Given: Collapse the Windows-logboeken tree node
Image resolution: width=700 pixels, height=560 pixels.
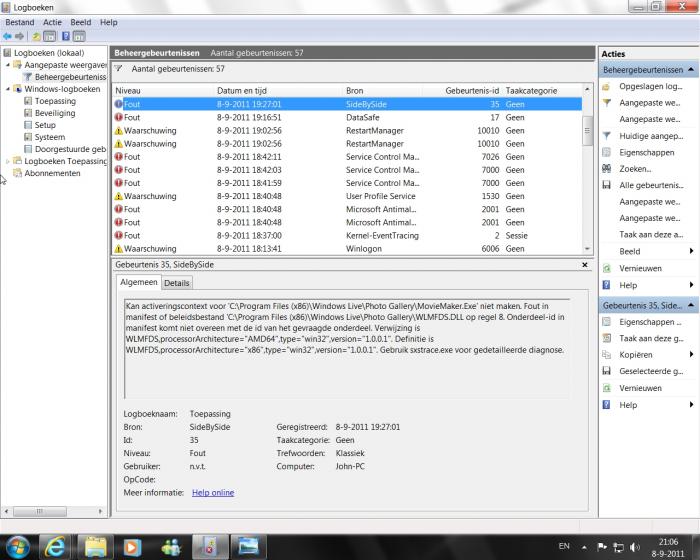Looking at the screenshot, I should [8, 89].
